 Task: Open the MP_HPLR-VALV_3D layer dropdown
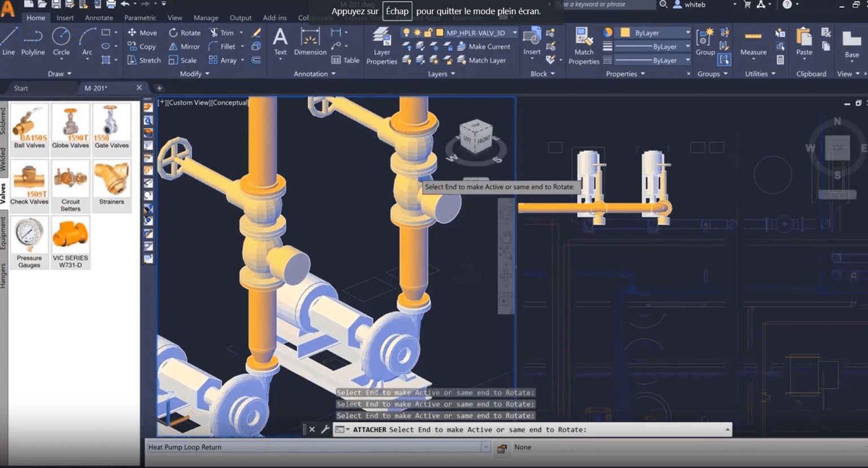point(514,33)
